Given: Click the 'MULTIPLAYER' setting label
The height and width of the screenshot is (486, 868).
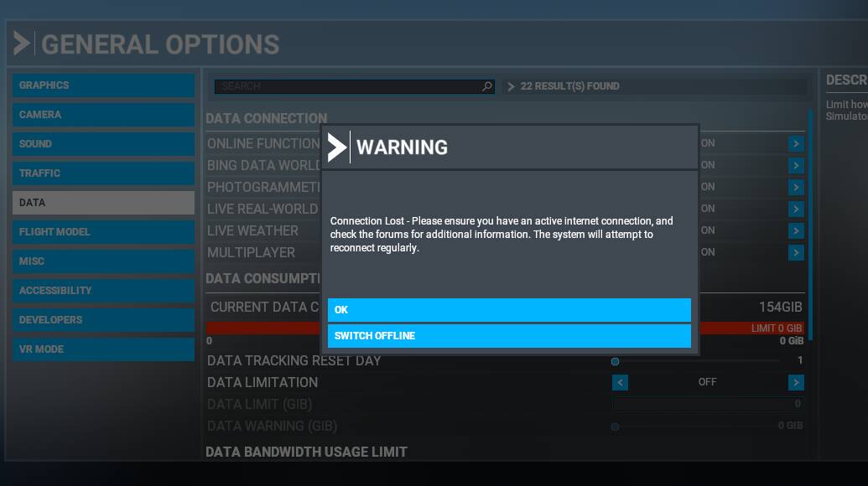Looking at the screenshot, I should [x=251, y=253].
